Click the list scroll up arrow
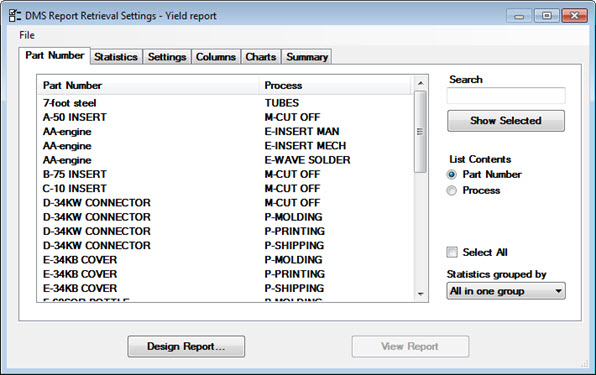Viewport: 596px width, 375px height. tap(420, 83)
